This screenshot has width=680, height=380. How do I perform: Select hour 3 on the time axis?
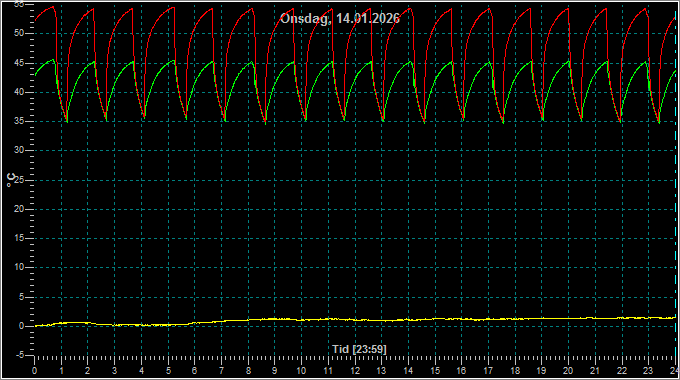tap(114, 371)
